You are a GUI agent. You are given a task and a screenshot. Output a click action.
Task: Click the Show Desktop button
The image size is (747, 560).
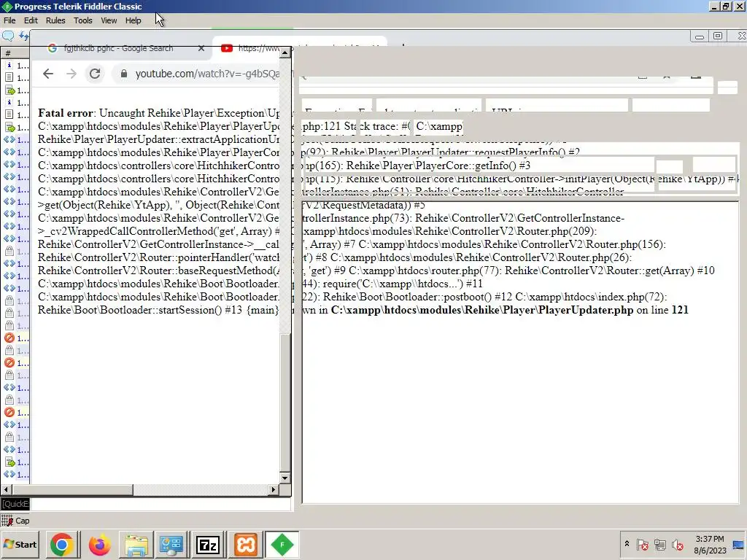click(739, 544)
